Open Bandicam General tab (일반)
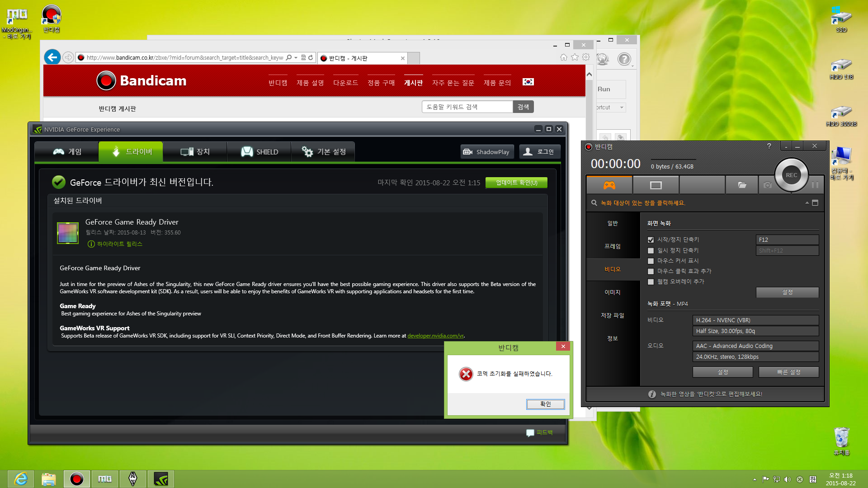 click(x=613, y=223)
